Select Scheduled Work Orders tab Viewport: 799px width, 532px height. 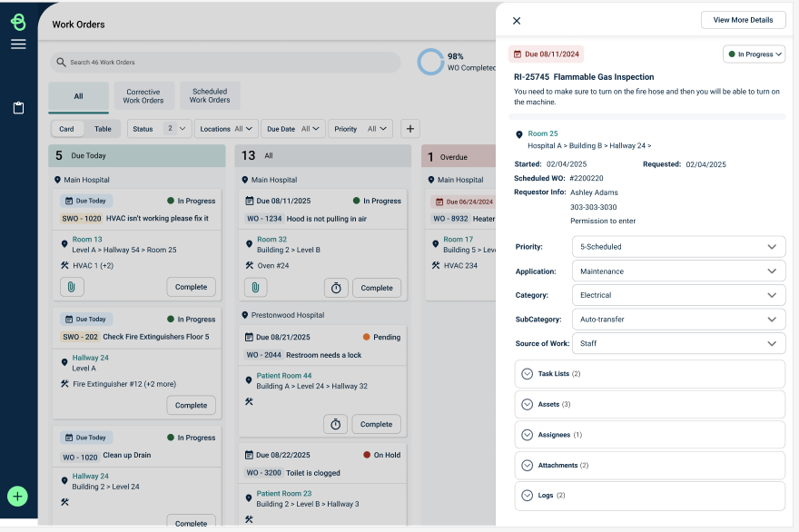point(210,96)
